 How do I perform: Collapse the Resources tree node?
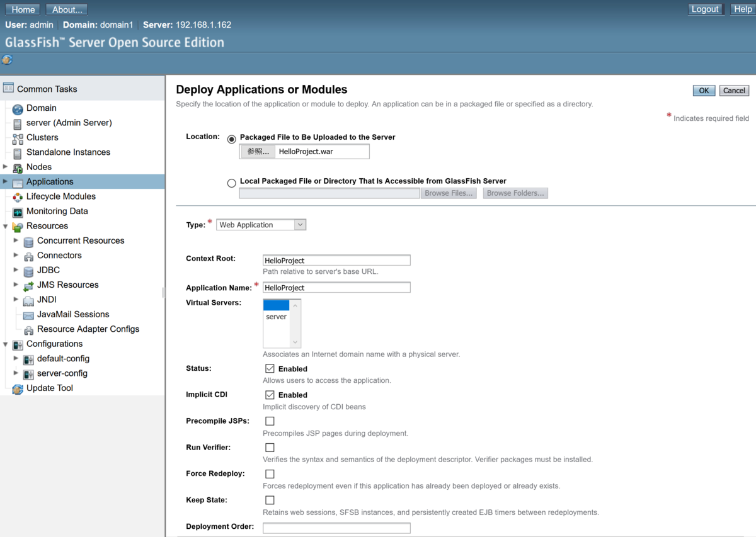pos(6,226)
